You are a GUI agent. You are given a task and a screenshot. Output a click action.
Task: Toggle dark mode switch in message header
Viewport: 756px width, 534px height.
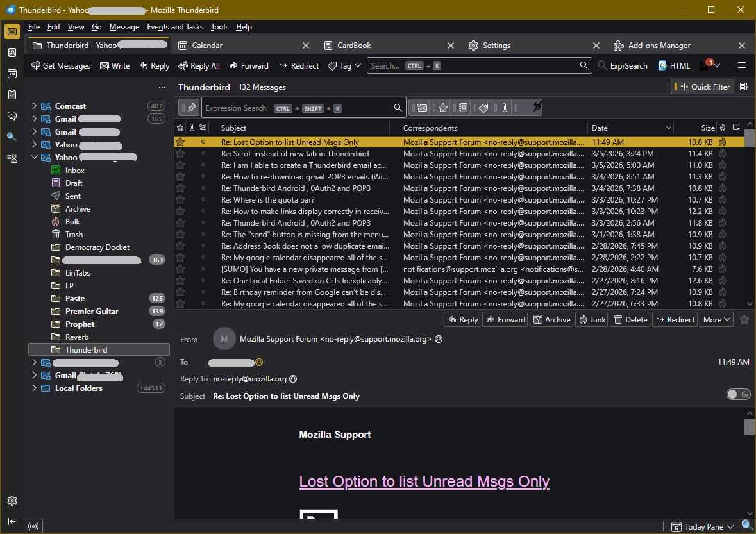738,394
